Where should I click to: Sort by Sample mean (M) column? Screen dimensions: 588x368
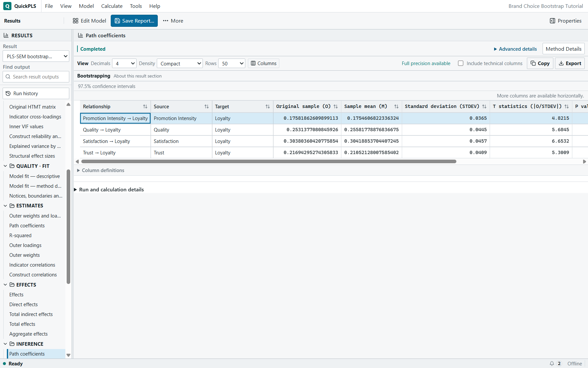(x=396, y=106)
